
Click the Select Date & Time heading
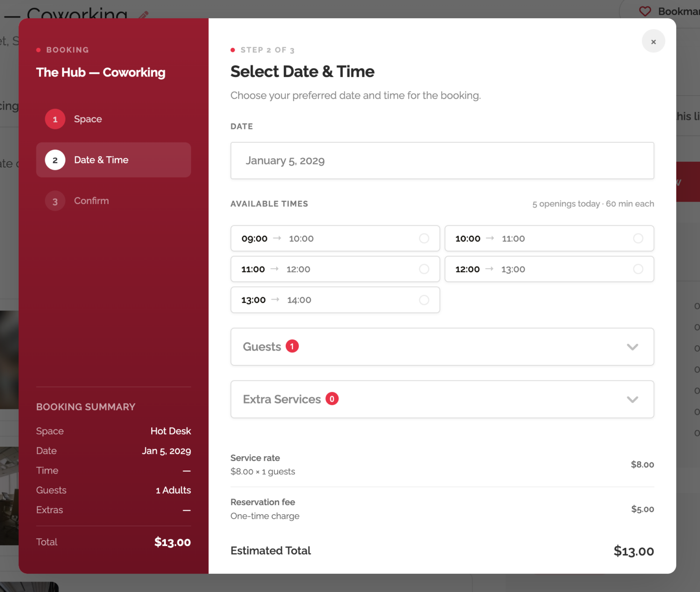tap(302, 71)
